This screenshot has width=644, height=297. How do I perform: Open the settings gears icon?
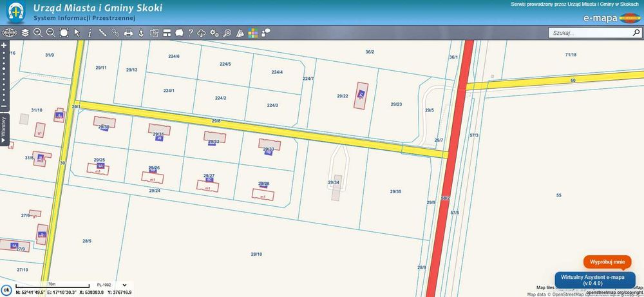214,33
